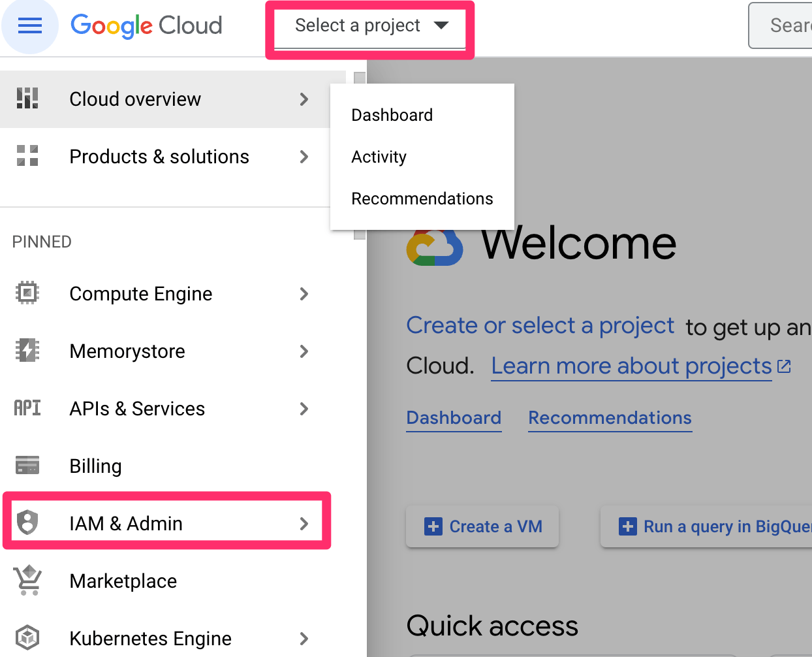Focus the Search input field
Viewport: 812px width, 657px height.
pos(781,25)
